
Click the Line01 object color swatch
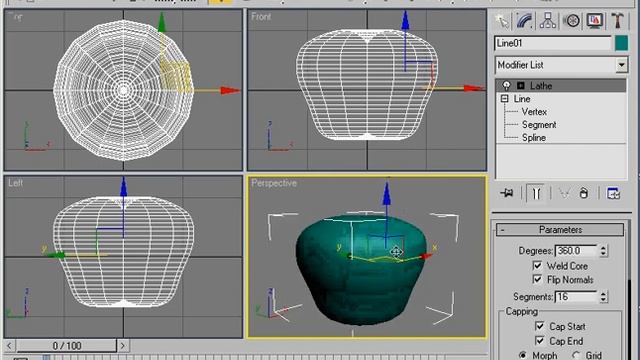point(621,43)
